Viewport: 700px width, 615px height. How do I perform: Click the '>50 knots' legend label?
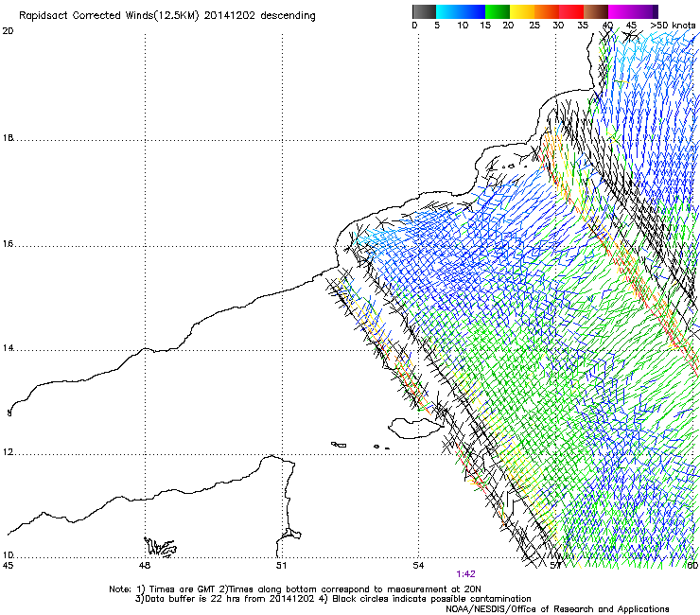pos(673,26)
